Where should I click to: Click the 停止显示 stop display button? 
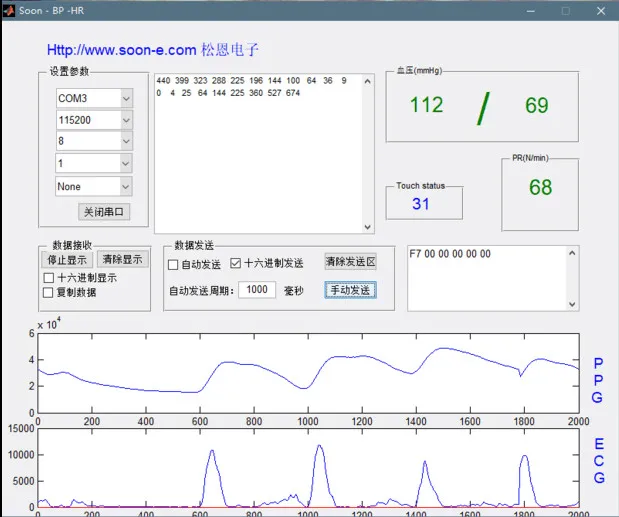point(67,260)
